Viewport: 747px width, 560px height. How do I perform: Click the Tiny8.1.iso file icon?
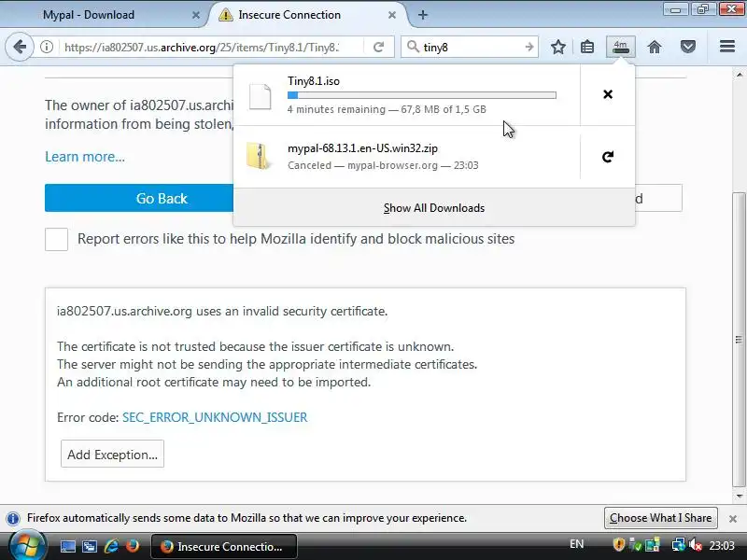[x=261, y=96]
